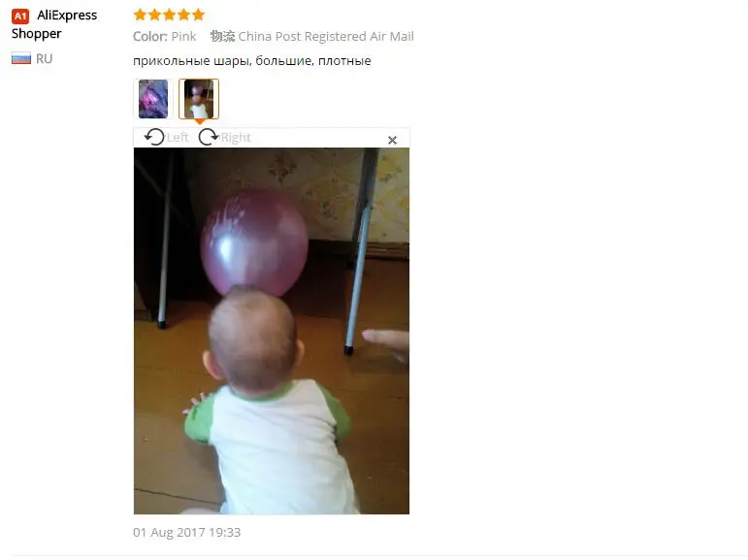Click the Russian review comment text
The width and height of the screenshot is (748, 560).
pos(252,61)
